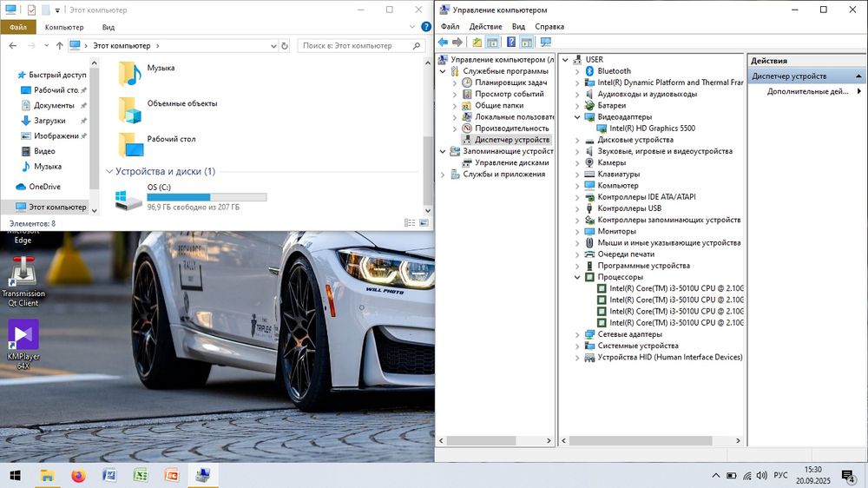The image size is (868, 488).
Task: Click the Explorer up-folder arrow
Action: (59, 46)
